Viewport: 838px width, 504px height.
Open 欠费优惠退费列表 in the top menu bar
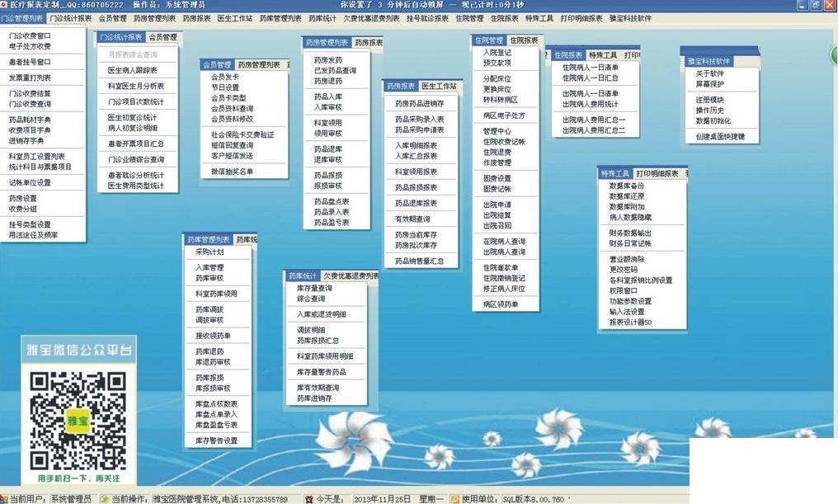[371, 18]
